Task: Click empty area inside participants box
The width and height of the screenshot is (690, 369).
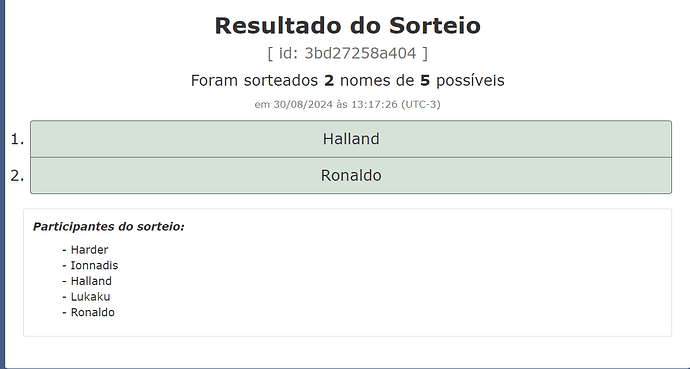Action: point(396,281)
